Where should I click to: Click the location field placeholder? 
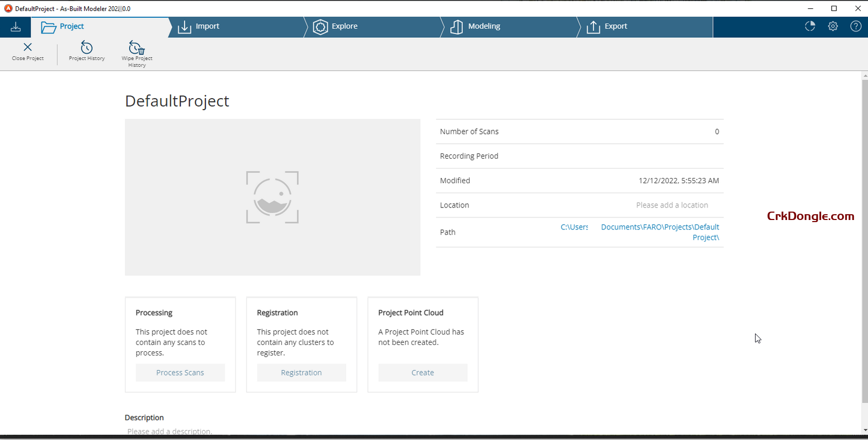671,205
